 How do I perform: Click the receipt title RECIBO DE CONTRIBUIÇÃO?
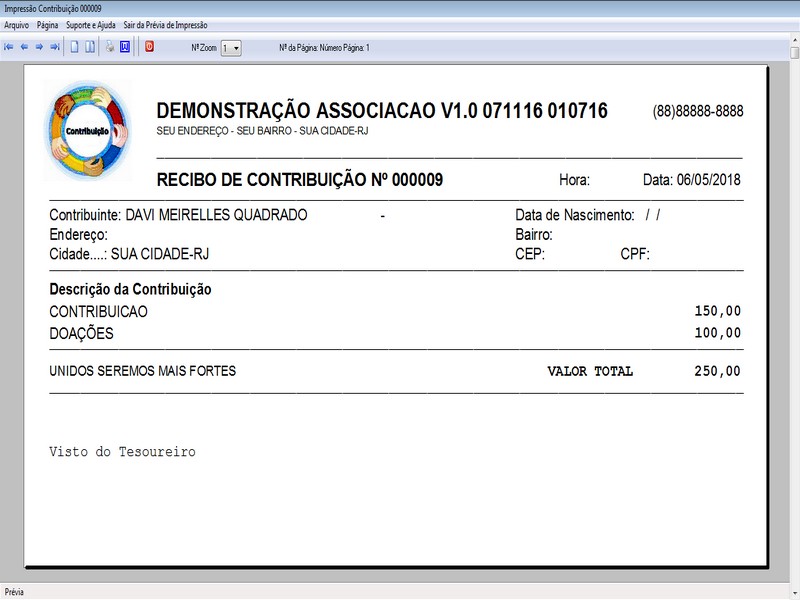(300, 180)
